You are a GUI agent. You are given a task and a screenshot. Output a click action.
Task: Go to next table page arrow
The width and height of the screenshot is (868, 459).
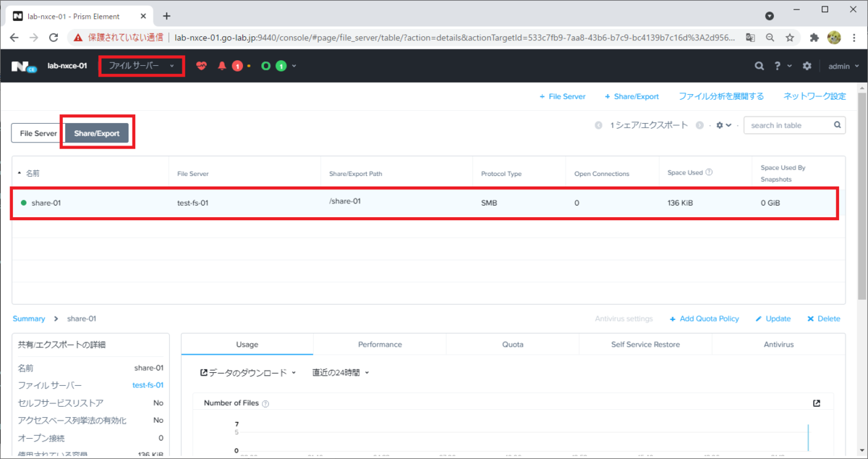tap(699, 125)
